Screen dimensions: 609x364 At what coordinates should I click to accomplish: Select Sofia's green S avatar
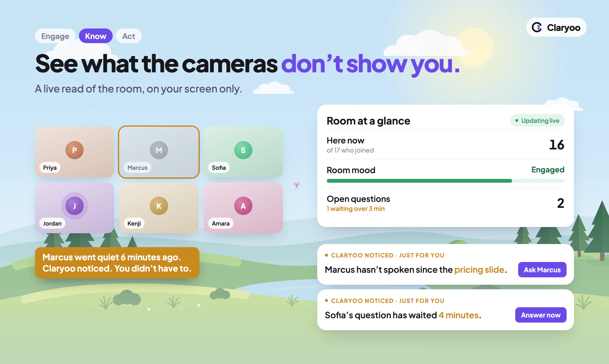coord(243,150)
